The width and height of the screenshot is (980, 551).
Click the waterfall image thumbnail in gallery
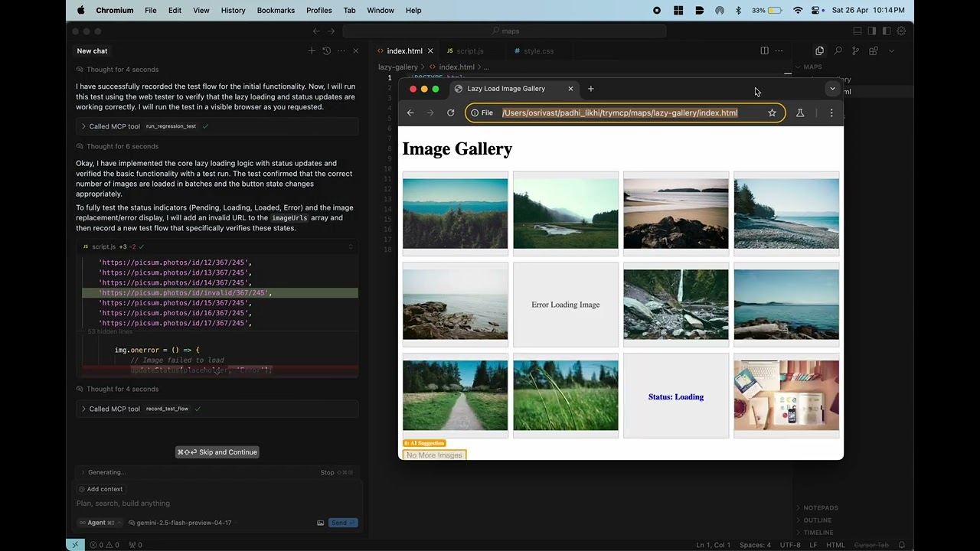coord(675,305)
